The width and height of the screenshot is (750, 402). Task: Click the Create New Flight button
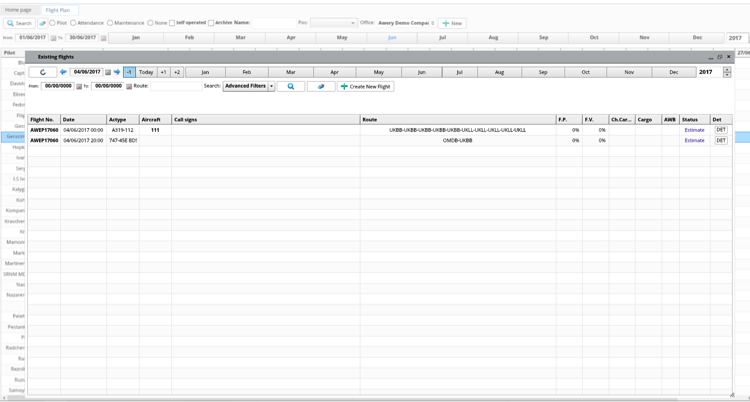[365, 87]
